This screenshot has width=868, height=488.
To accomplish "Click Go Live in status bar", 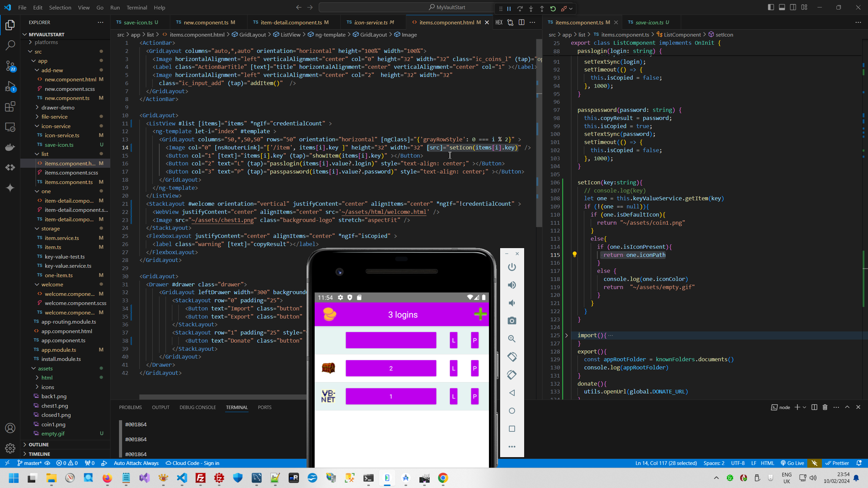I will click(792, 463).
